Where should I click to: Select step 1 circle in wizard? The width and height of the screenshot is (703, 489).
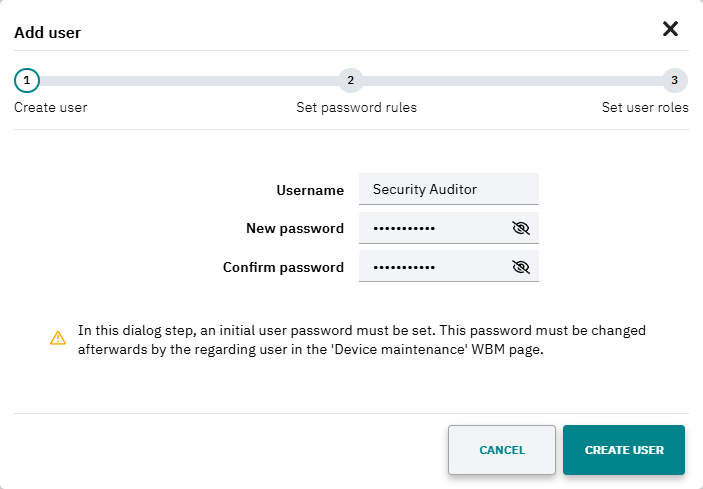pyautogui.click(x=27, y=80)
